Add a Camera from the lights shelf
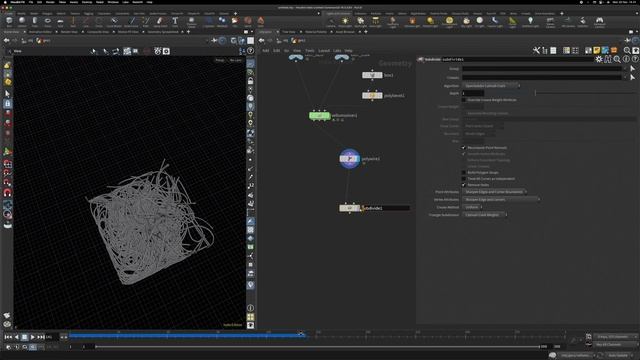640x360 pixels. (x=331, y=22)
